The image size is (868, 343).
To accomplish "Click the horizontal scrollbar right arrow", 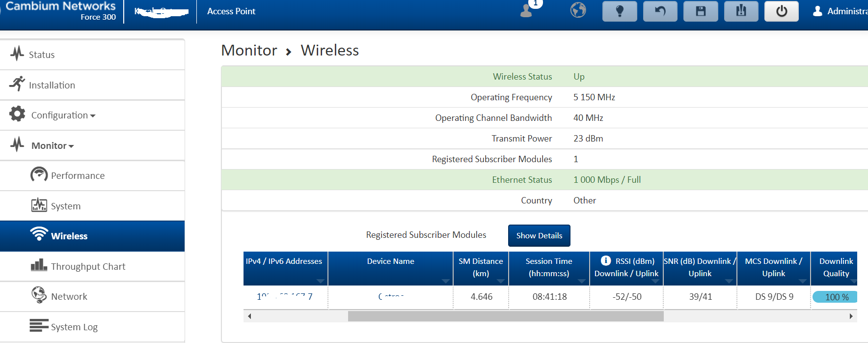I will 851,316.
